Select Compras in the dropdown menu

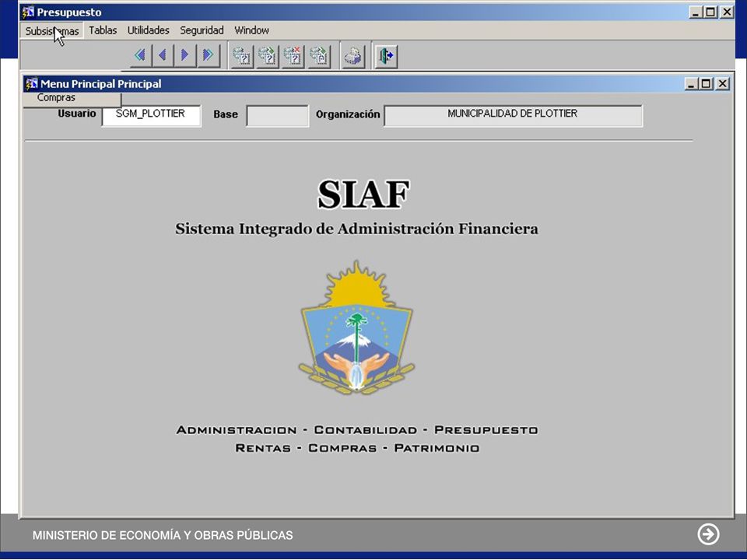pos(56,98)
